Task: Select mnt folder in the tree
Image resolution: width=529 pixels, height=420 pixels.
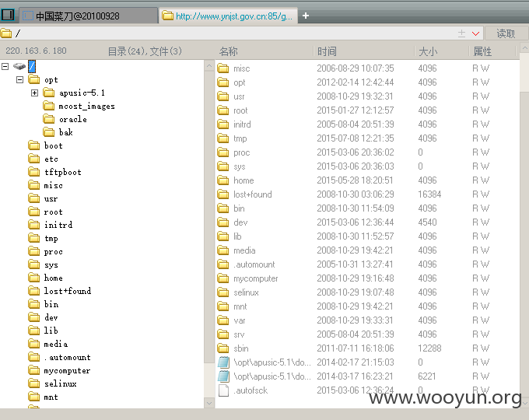Action: pyautogui.click(x=43, y=397)
